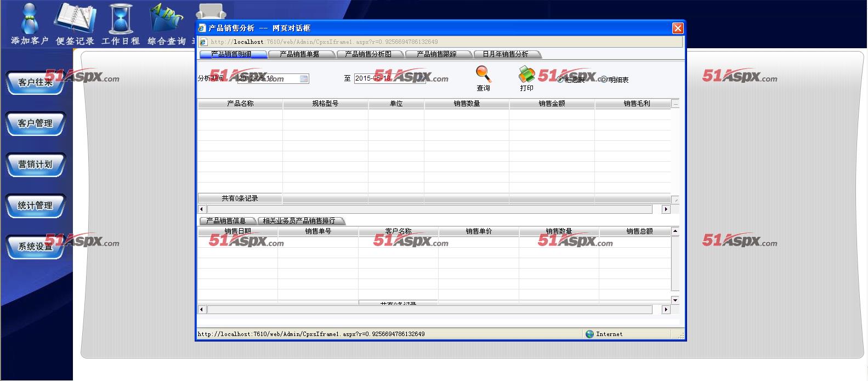Viewport: 868px width, 381px height.
Task: Click the 查询 magnifier icon
Action: tap(483, 73)
